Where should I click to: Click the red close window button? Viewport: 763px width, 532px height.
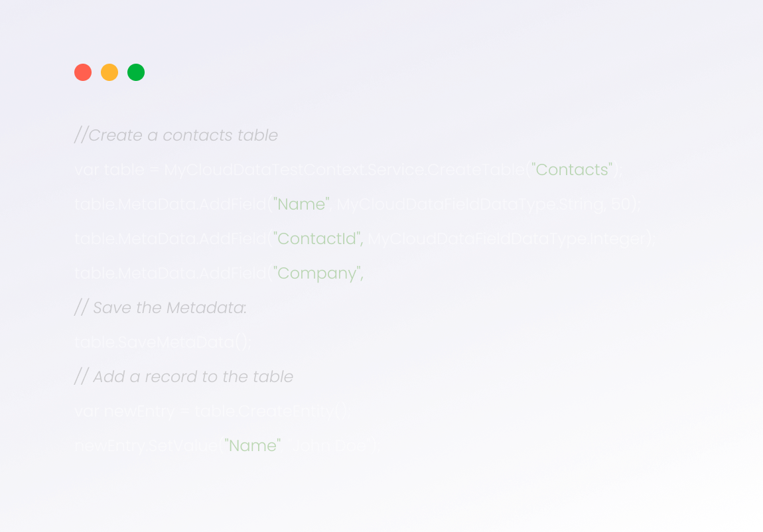pyautogui.click(x=83, y=72)
